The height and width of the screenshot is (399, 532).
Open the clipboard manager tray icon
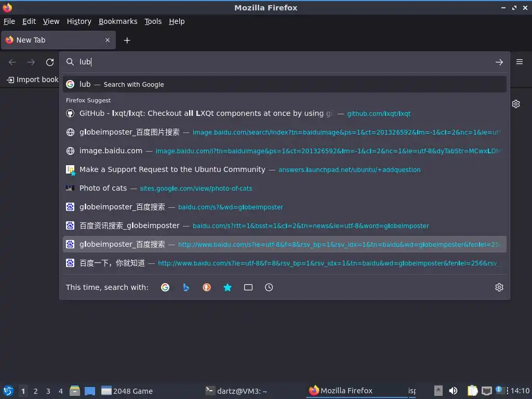[x=472, y=391]
